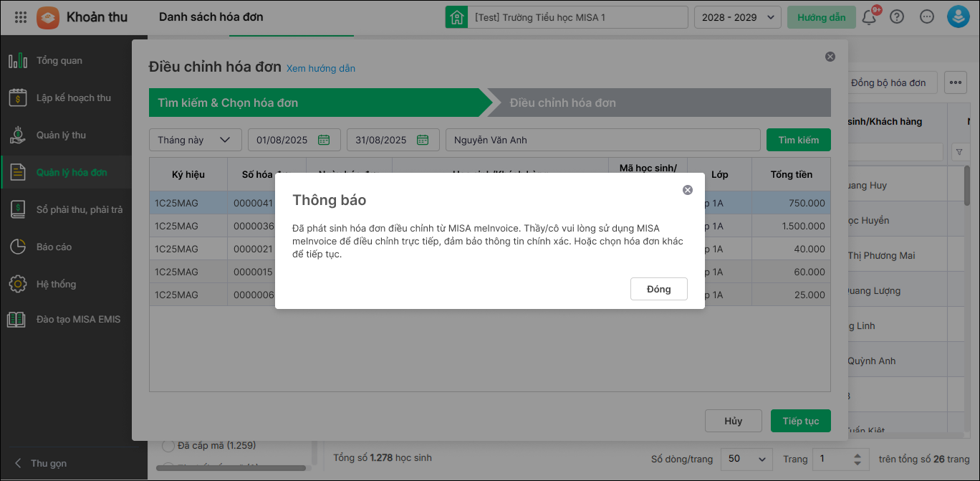Increment the page number stepper
The image size is (980, 481).
coord(857,454)
